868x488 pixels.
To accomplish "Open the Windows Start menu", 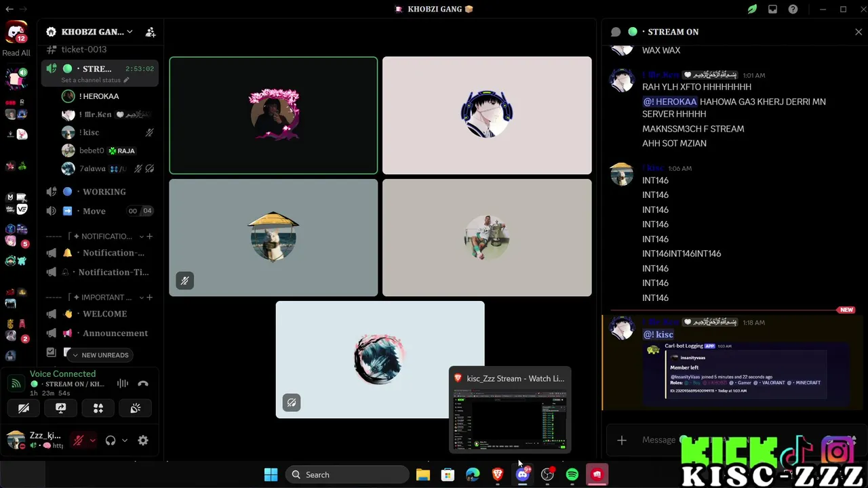I will coord(271,475).
